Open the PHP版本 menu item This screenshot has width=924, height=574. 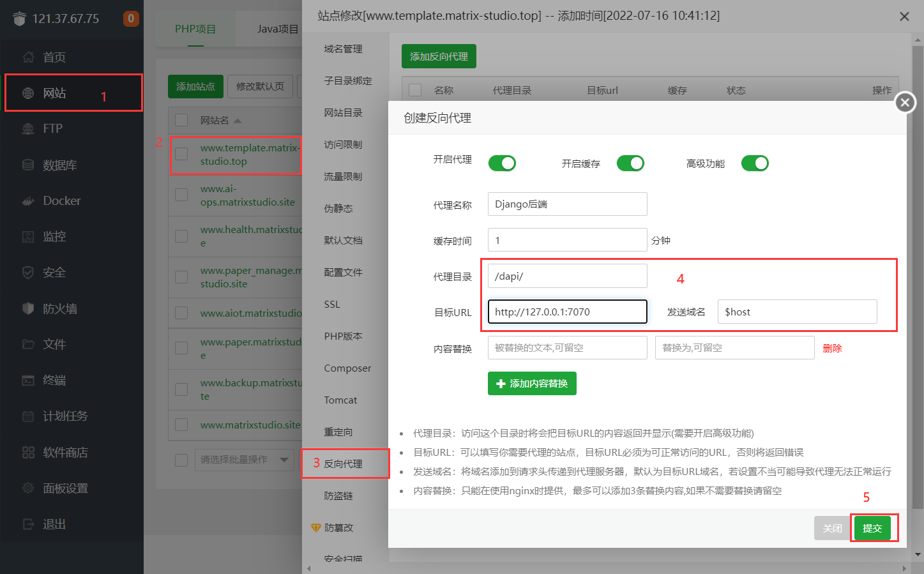[x=343, y=336]
